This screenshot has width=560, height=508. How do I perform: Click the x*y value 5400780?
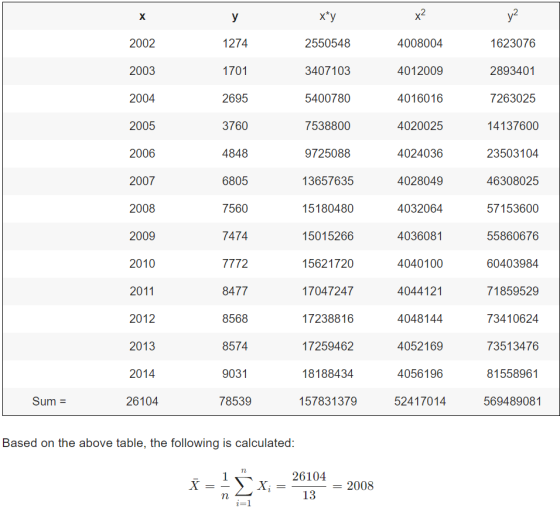coord(328,99)
